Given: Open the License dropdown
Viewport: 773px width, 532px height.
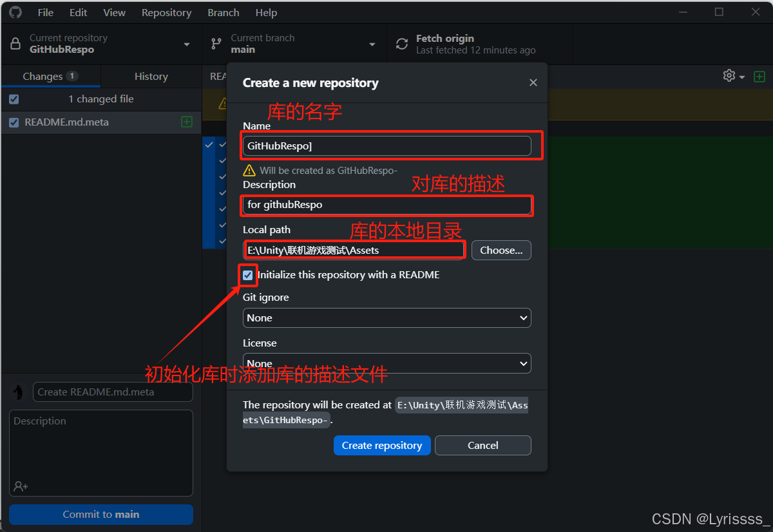Looking at the screenshot, I should [387, 363].
